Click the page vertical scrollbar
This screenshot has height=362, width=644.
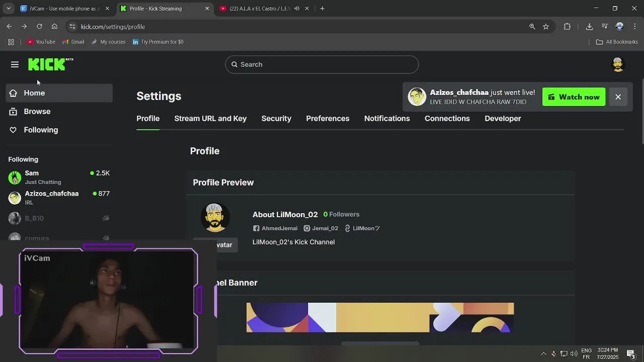pyautogui.click(x=642, y=112)
